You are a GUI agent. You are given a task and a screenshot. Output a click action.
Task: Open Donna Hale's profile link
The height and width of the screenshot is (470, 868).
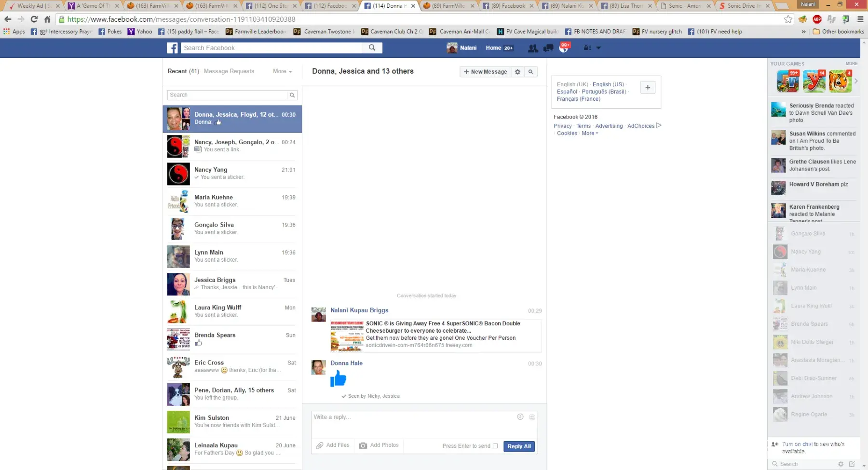(346, 363)
